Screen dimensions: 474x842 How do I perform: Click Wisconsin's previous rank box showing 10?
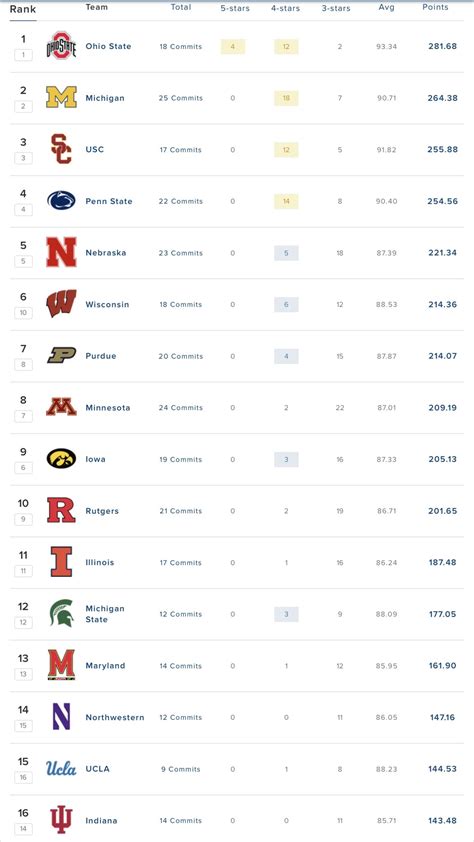pyautogui.click(x=24, y=313)
